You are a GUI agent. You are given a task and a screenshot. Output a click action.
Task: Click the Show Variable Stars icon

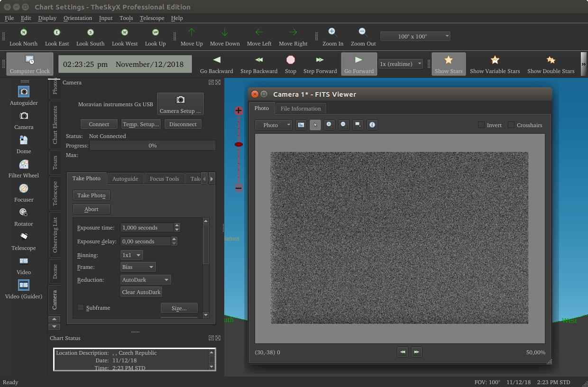pyautogui.click(x=495, y=60)
